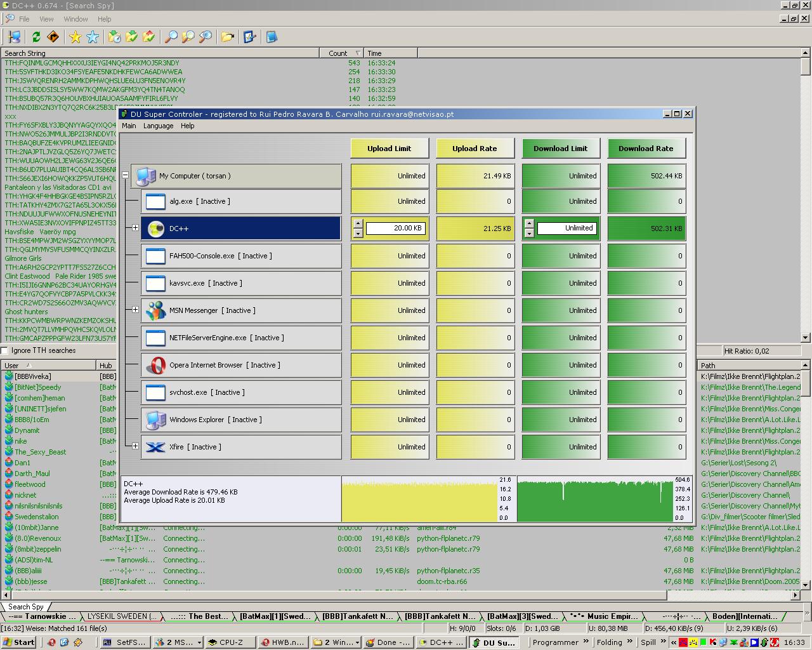Click the MSN Messenger process icon
The height and width of the screenshot is (650, 812).
[155, 310]
